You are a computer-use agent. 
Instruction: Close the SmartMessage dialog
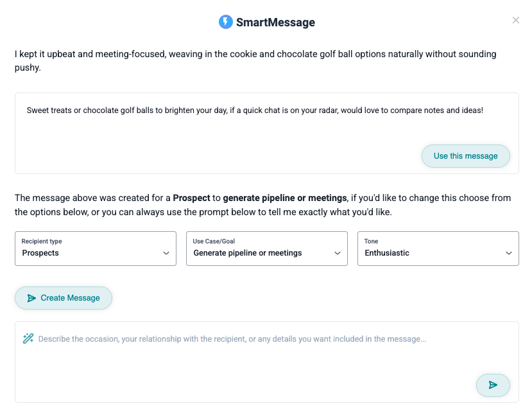tap(516, 21)
